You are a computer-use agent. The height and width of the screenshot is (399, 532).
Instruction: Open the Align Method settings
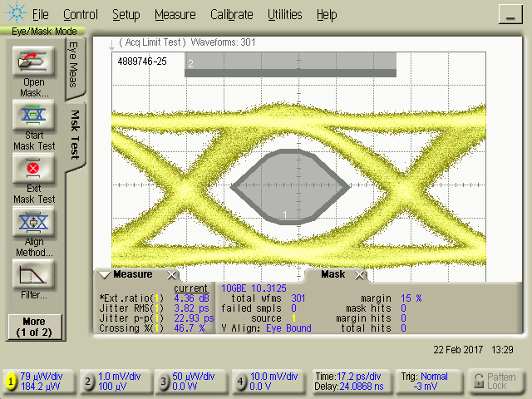point(33,222)
